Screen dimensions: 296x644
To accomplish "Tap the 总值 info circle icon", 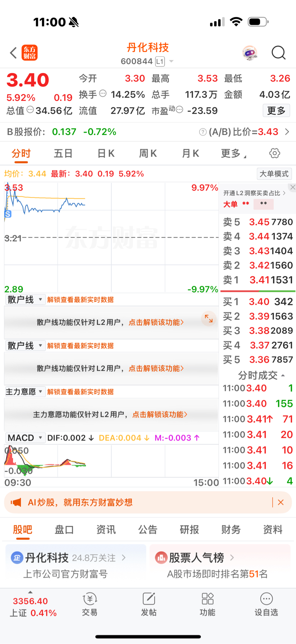I will tap(30, 110).
